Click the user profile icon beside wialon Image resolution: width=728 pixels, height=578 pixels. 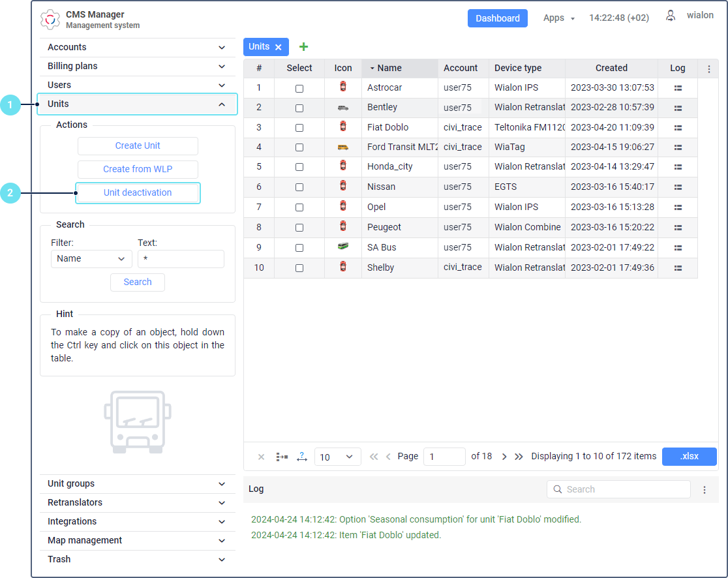pyautogui.click(x=671, y=16)
